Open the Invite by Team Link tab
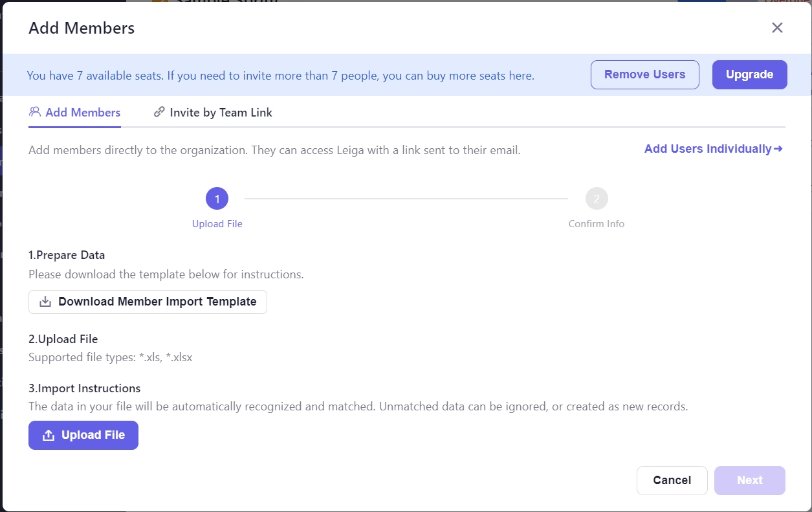This screenshot has height=512, width=812. 221,113
